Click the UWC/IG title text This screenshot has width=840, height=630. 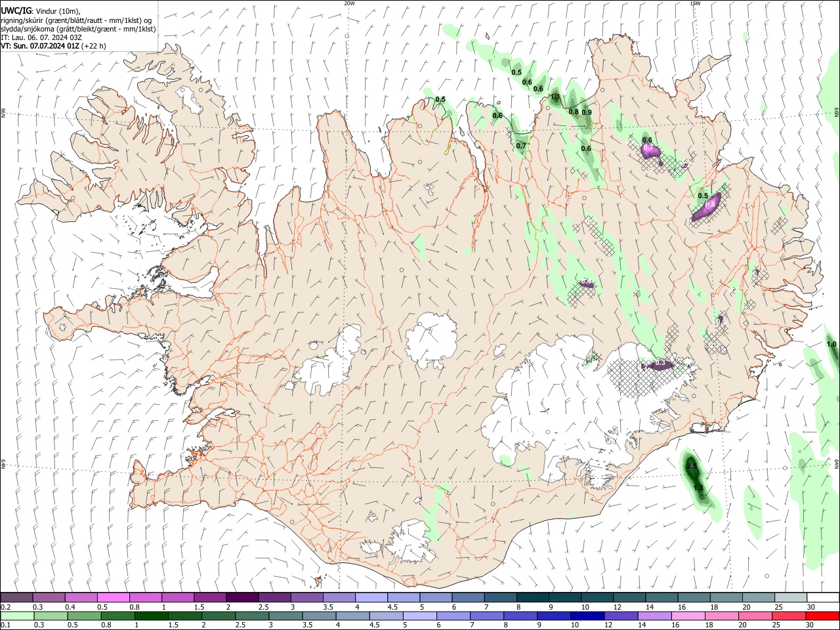click(16, 10)
